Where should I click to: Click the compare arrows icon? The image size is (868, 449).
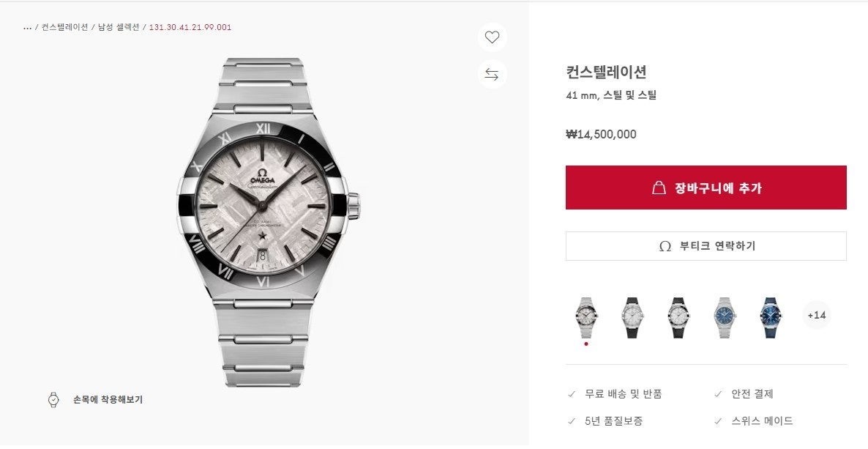click(x=492, y=74)
